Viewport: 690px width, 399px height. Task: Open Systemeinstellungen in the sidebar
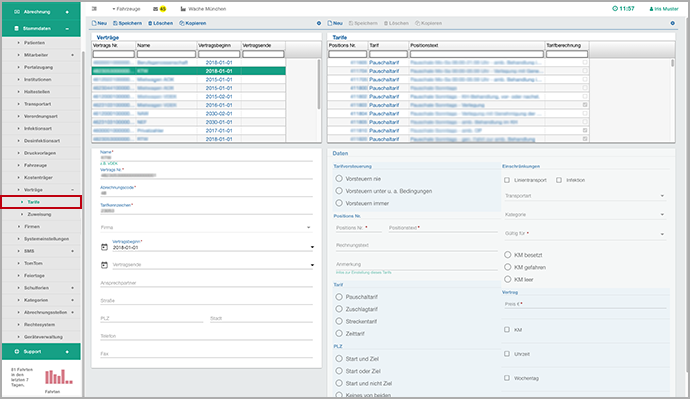click(x=46, y=239)
